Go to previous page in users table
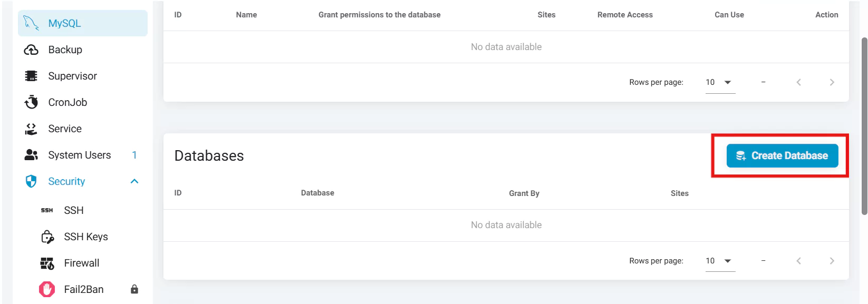Image resolution: width=868 pixels, height=304 pixels. pyautogui.click(x=798, y=82)
